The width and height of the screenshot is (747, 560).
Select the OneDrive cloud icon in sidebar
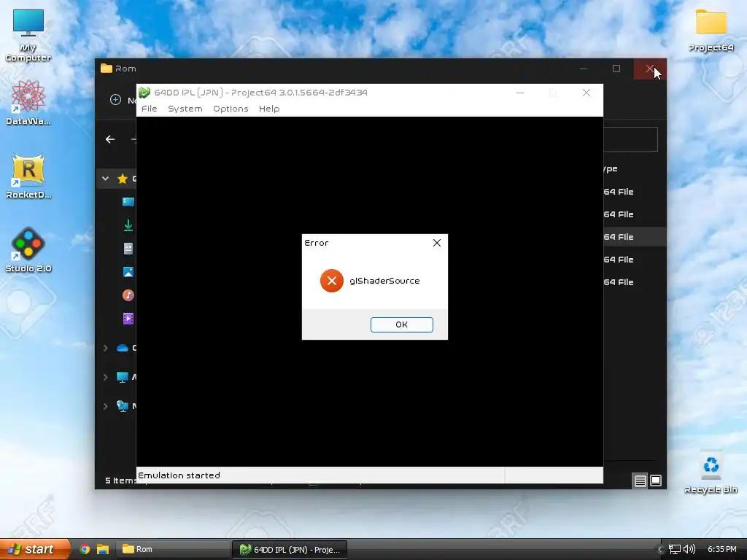pyautogui.click(x=123, y=348)
